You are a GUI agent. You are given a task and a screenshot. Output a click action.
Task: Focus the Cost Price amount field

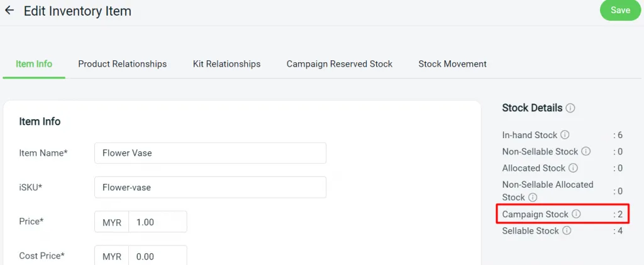tap(157, 256)
